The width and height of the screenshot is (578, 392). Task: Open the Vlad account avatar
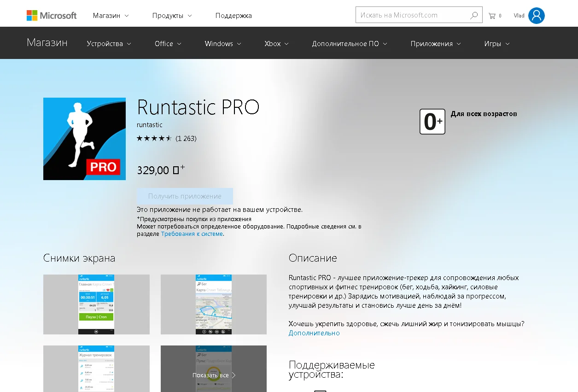tap(537, 16)
